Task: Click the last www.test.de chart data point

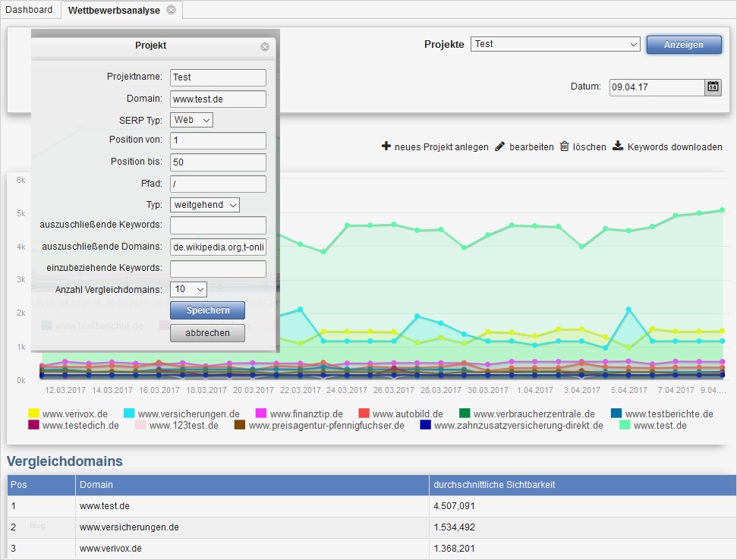Action: coord(723,210)
